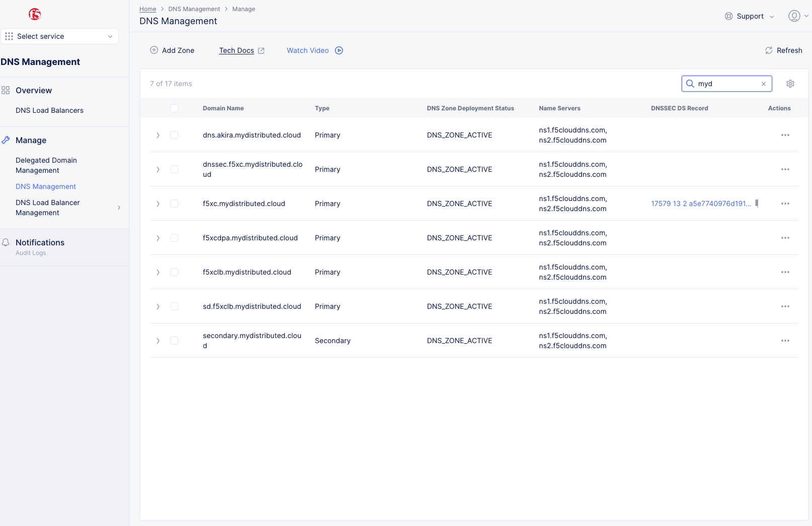The width and height of the screenshot is (812, 526).
Task: Open actions menu for dns.akira.mydistributed.cloud
Action: (785, 135)
